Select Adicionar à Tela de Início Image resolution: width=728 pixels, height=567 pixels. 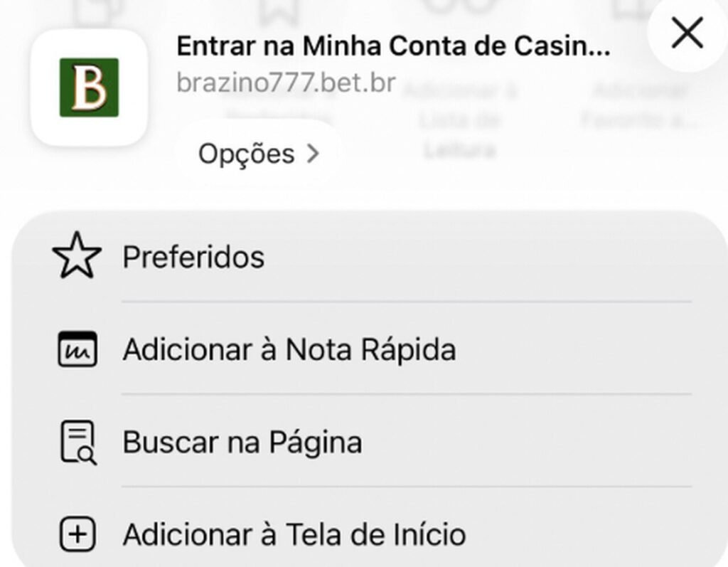pyautogui.click(x=293, y=534)
